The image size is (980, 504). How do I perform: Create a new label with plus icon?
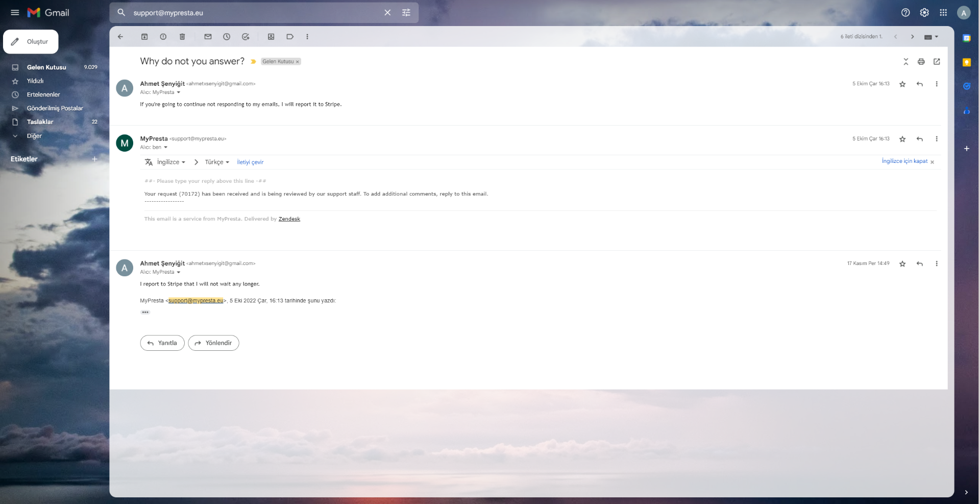pos(94,159)
